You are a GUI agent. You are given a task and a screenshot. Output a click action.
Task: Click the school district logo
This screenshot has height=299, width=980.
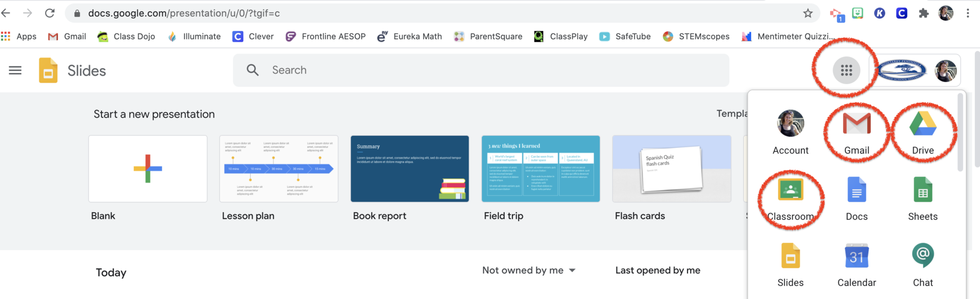coord(902,70)
